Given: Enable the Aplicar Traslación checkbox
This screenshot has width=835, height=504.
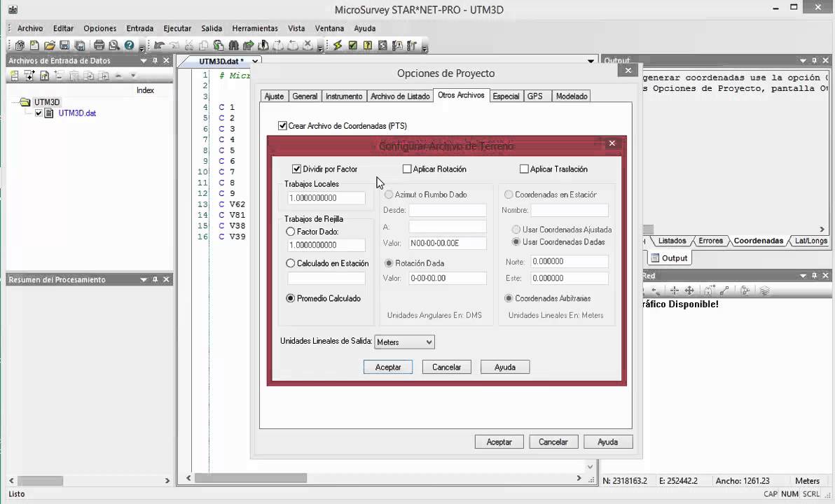Looking at the screenshot, I should (x=524, y=169).
